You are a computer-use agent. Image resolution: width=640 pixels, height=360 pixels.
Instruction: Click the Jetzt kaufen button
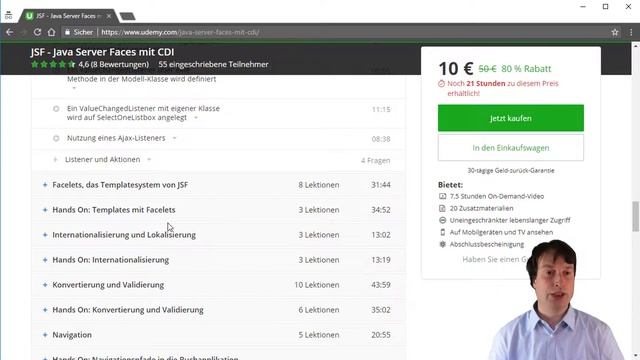coord(511,118)
